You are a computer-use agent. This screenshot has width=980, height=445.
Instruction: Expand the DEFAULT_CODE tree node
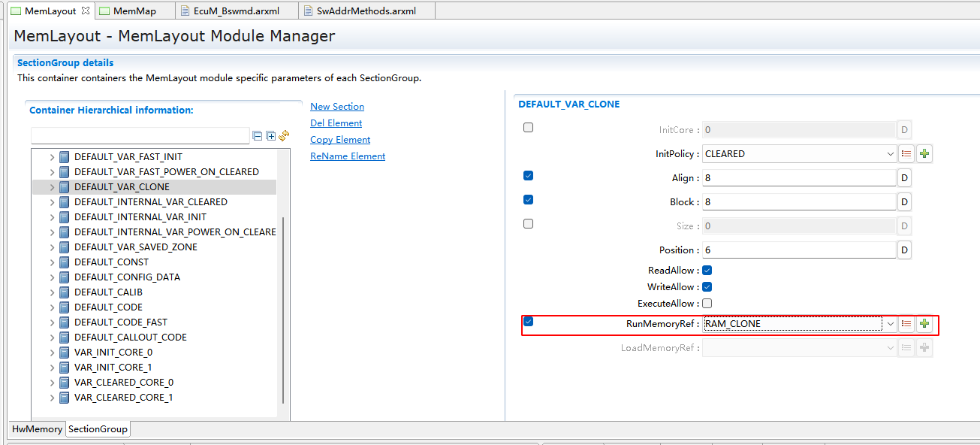52,307
